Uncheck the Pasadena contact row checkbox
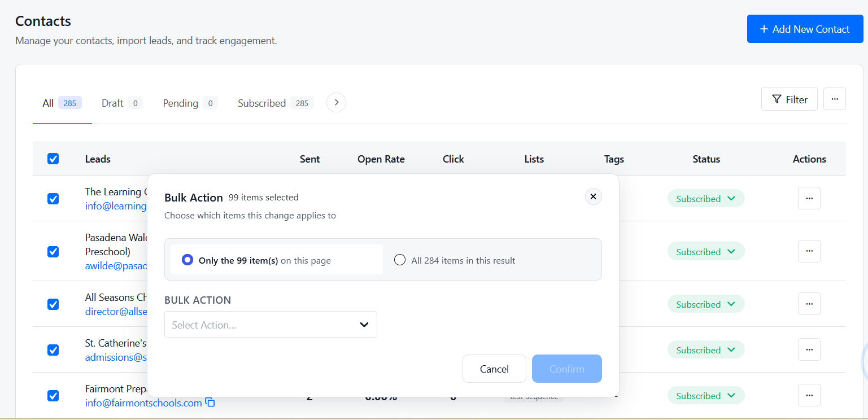The height and width of the screenshot is (420, 868). (x=53, y=251)
